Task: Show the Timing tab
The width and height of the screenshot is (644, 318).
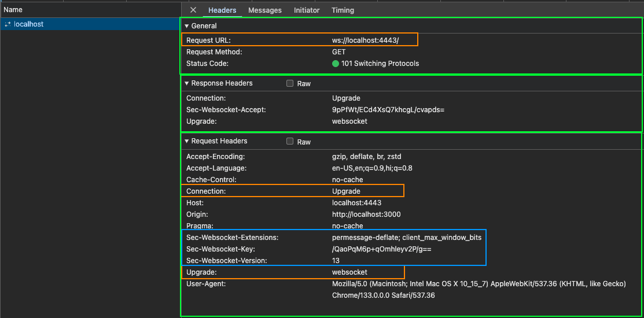Action: point(343,10)
